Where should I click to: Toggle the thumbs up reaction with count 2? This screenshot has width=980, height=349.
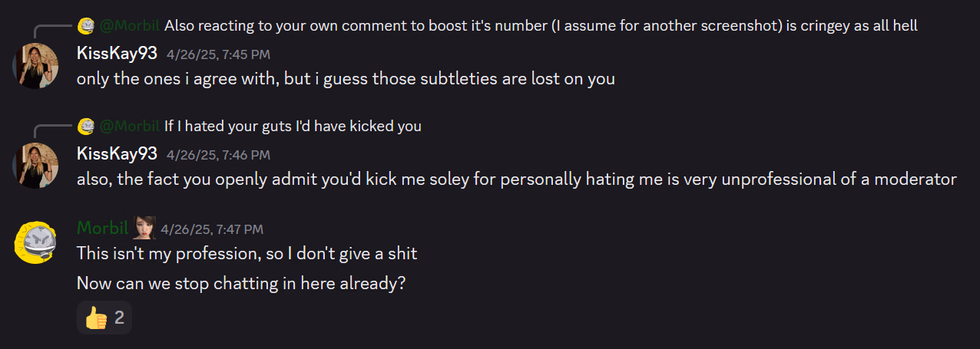(x=104, y=318)
